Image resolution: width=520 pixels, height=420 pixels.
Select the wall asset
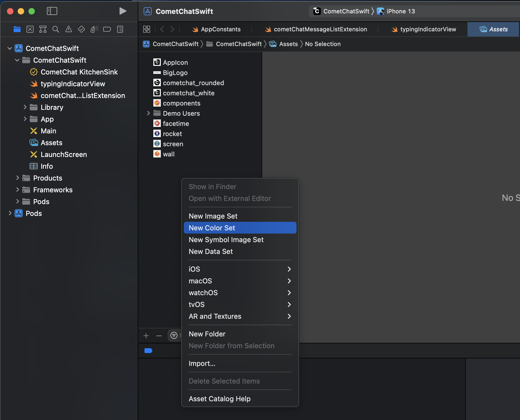click(164, 154)
